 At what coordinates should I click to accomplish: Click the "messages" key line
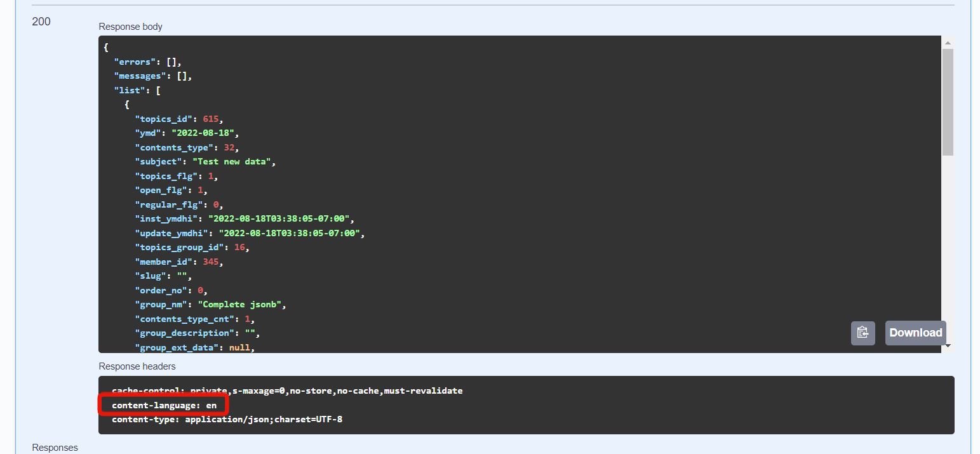click(x=153, y=76)
